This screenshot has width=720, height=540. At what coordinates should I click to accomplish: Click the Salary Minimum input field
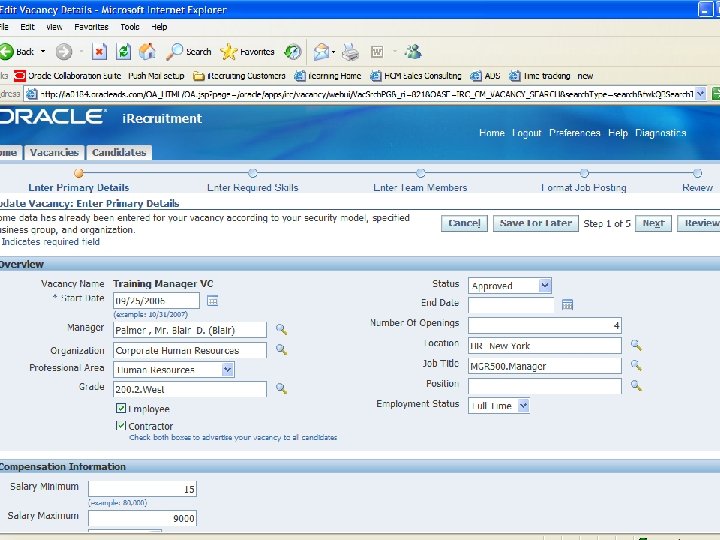pos(142,489)
